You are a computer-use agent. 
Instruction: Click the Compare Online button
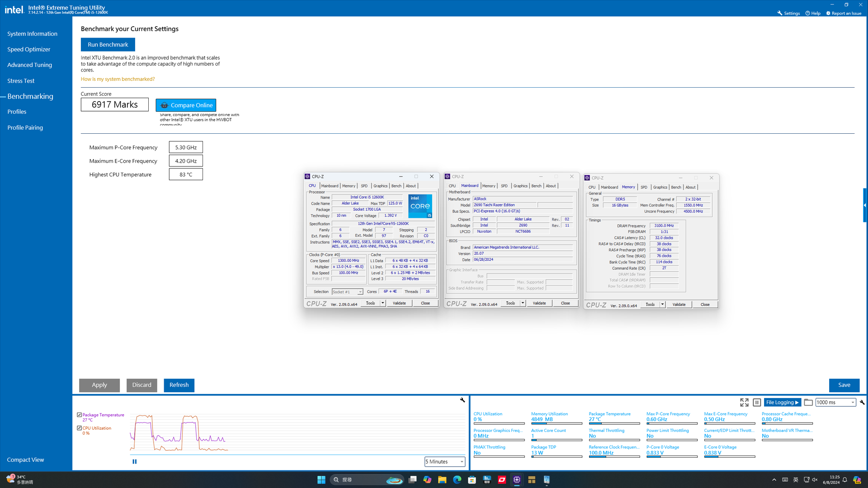(x=186, y=105)
